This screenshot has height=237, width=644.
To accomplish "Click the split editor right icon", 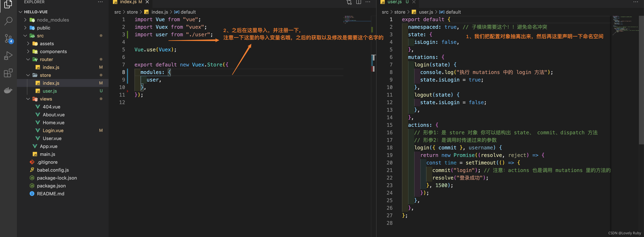I will (x=358, y=2).
